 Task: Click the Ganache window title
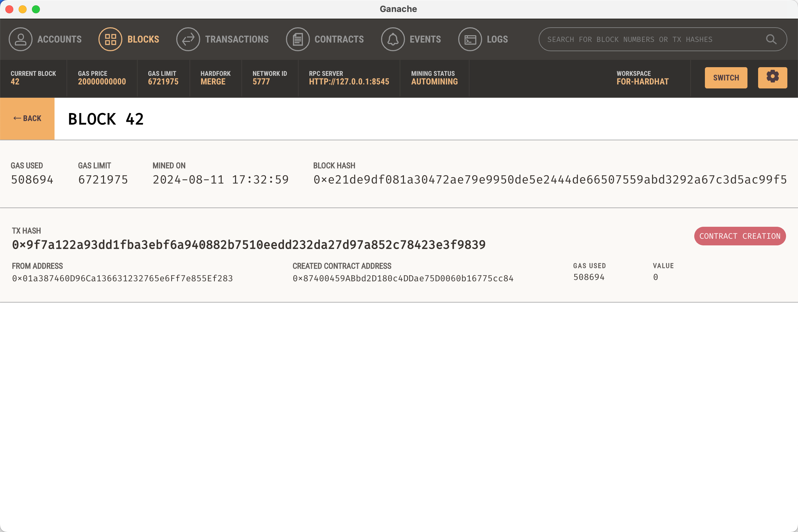tap(398, 9)
